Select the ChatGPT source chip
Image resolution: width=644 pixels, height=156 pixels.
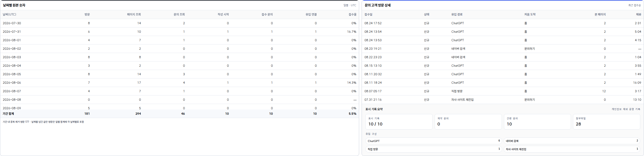point(434,141)
